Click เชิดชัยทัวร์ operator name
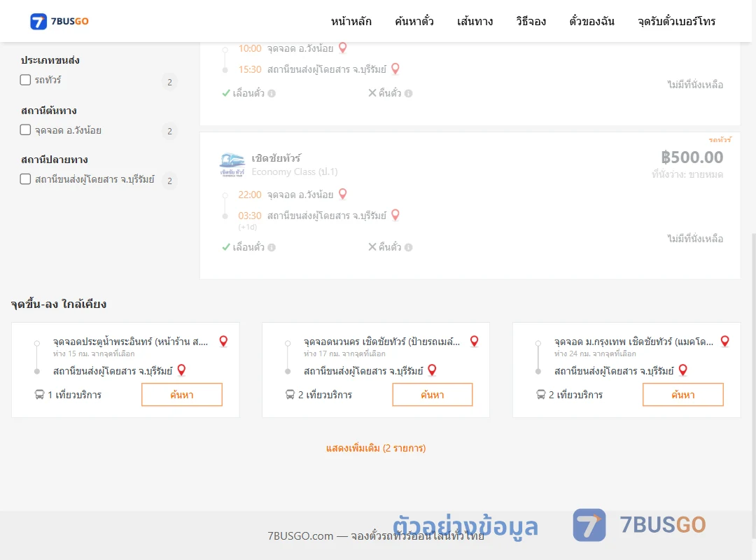 276,158
